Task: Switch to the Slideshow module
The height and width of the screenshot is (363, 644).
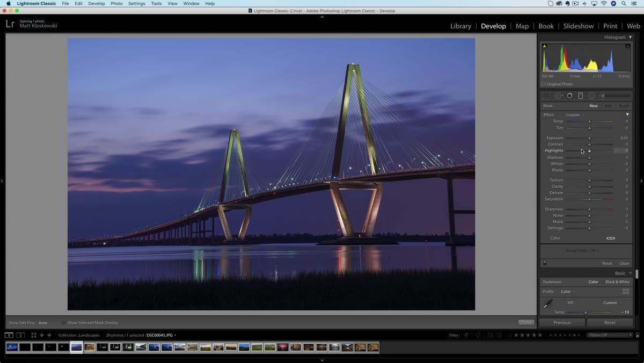Action: [x=579, y=26]
